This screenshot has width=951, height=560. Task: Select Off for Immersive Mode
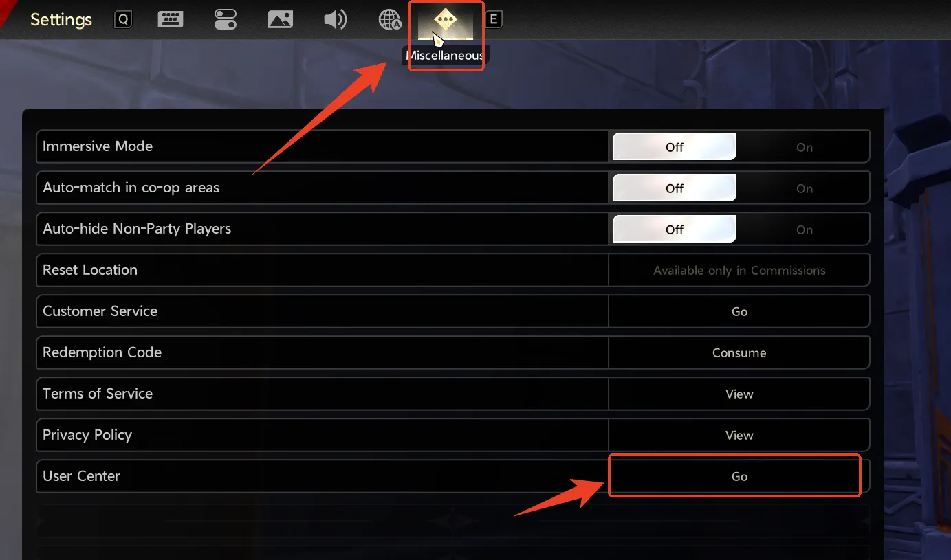click(x=675, y=147)
